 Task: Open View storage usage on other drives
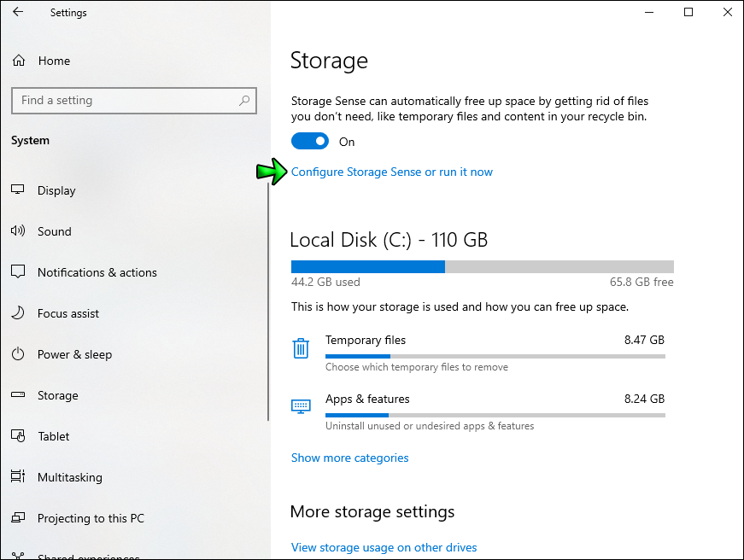pyautogui.click(x=384, y=547)
